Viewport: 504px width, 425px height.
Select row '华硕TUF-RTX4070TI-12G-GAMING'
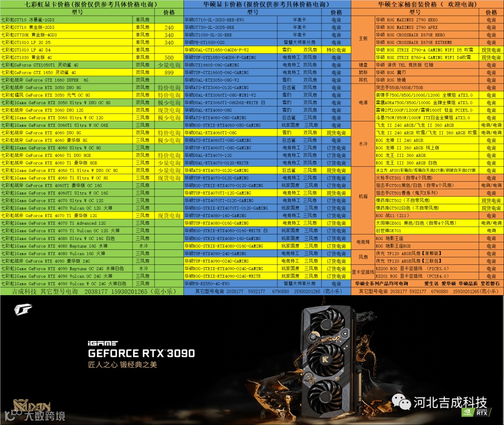267,193
